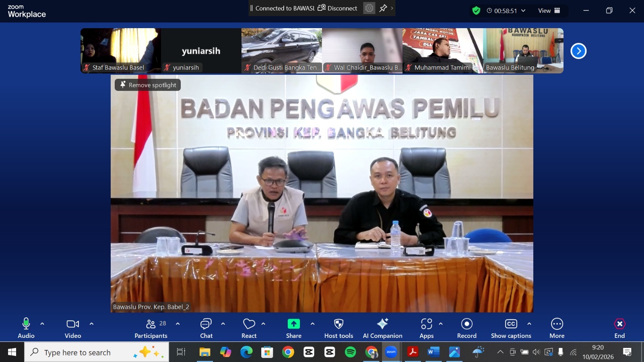644x362 pixels.
Task: Open File Explorer from the taskbar
Action: pyautogui.click(x=205, y=352)
